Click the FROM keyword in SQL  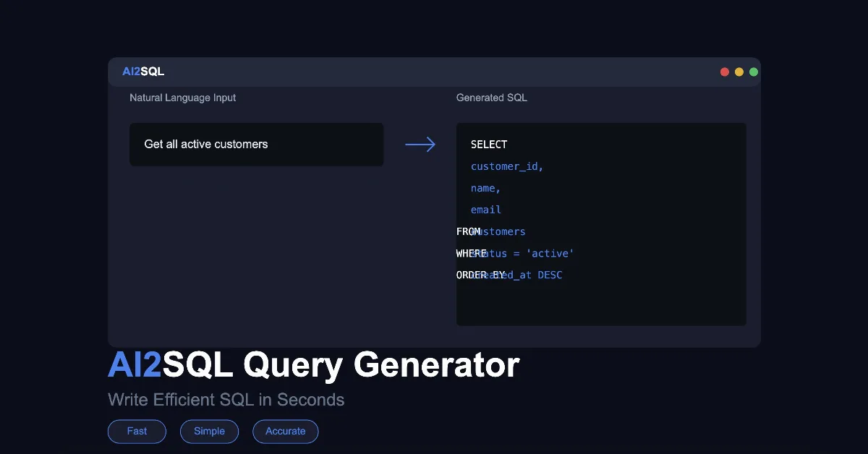[x=469, y=231]
